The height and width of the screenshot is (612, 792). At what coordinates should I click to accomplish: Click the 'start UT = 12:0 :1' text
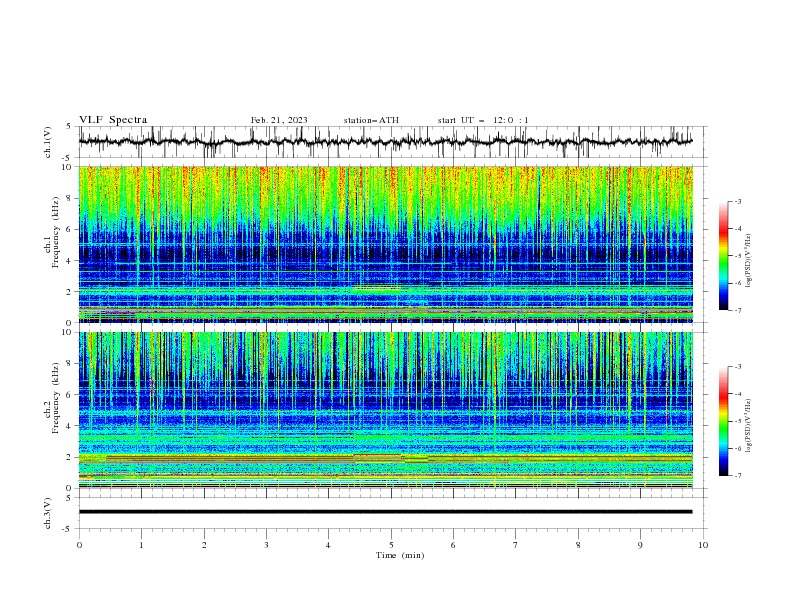point(483,120)
